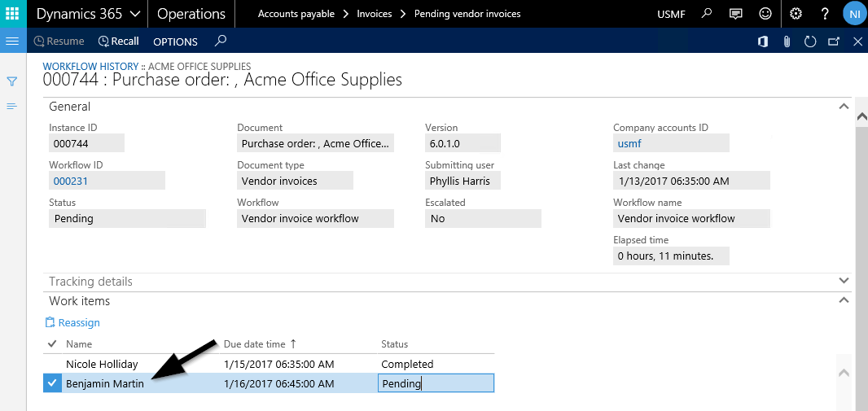Click Accounts payable in the breadcrumb

(x=296, y=14)
